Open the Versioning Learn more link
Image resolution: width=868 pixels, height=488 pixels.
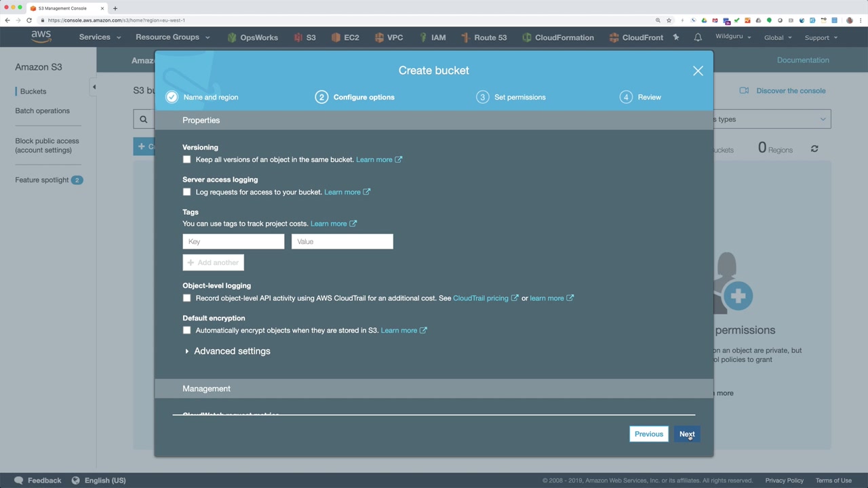pyautogui.click(x=379, y=159)
